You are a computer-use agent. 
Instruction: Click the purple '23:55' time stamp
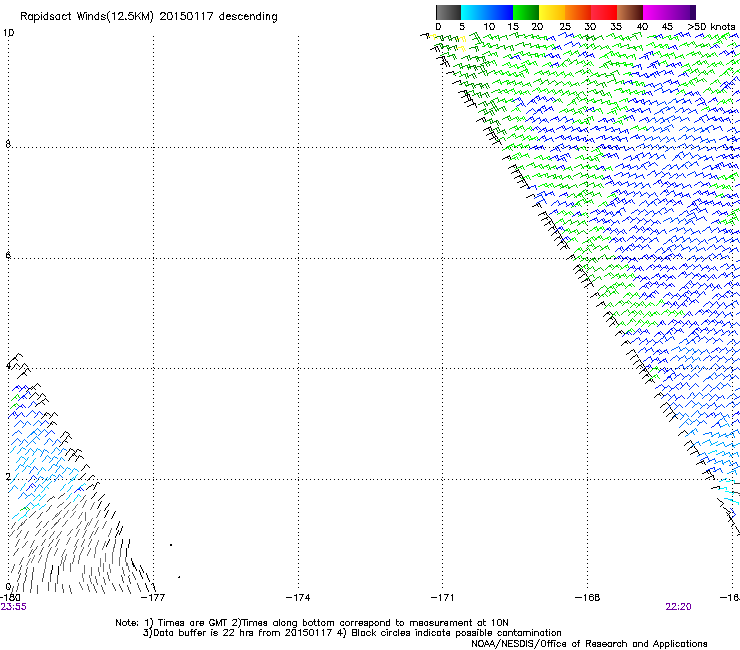tap(14, 607)
